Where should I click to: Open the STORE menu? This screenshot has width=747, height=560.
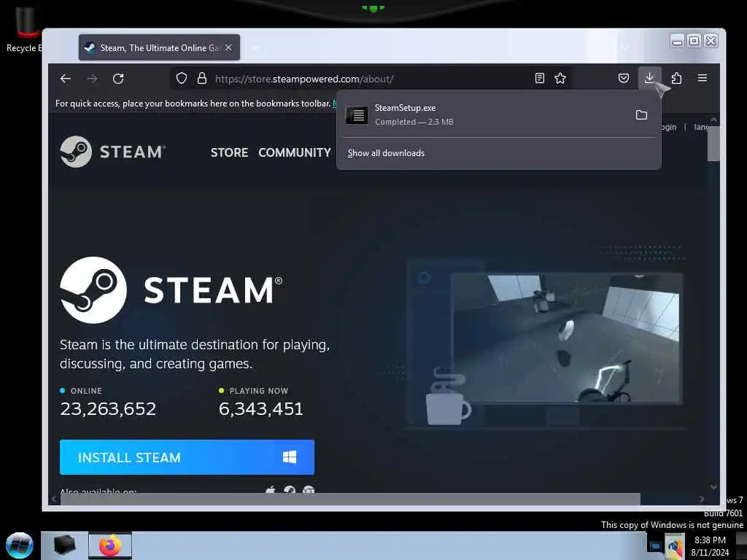(x=229, y=152)
